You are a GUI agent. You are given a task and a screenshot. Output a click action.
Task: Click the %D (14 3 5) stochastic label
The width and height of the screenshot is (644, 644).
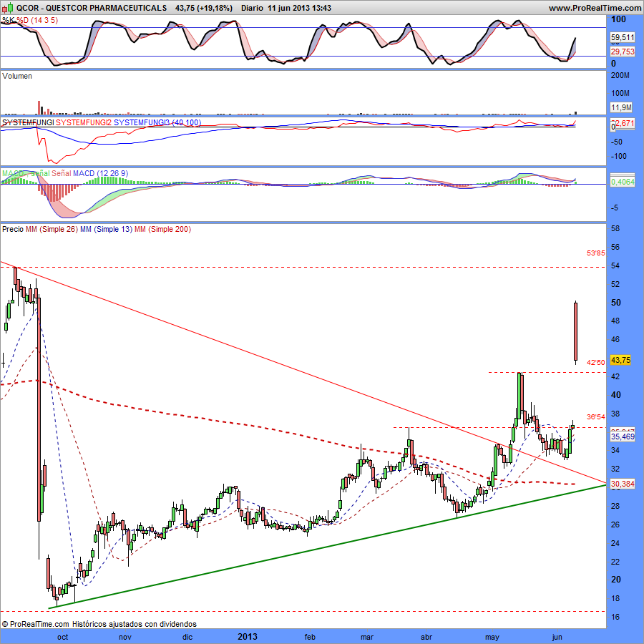[37, 20]
